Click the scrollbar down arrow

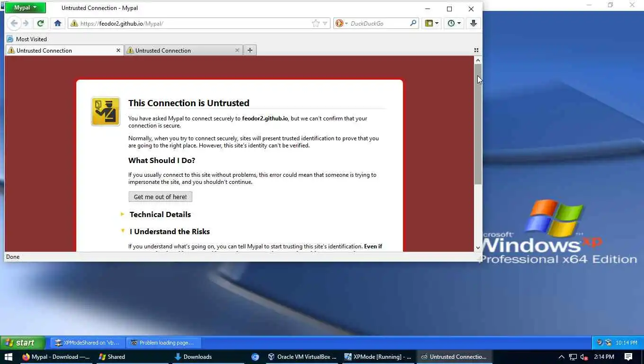[478, 247]
